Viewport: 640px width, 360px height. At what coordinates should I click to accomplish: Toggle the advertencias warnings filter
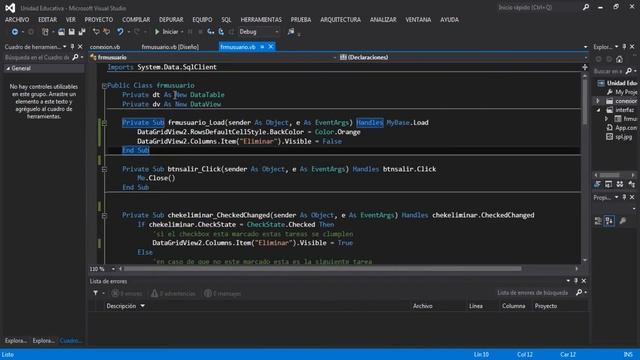(x=173, y=293)
